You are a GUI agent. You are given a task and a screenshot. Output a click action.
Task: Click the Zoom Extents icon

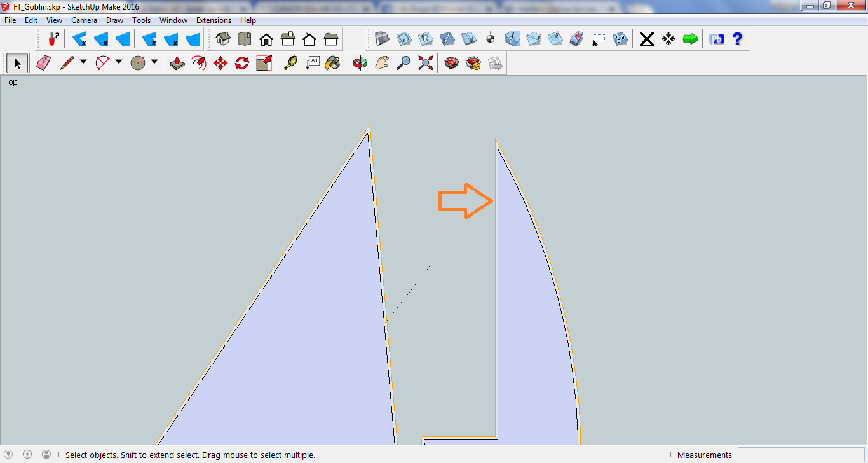click(x=425, y=63)
